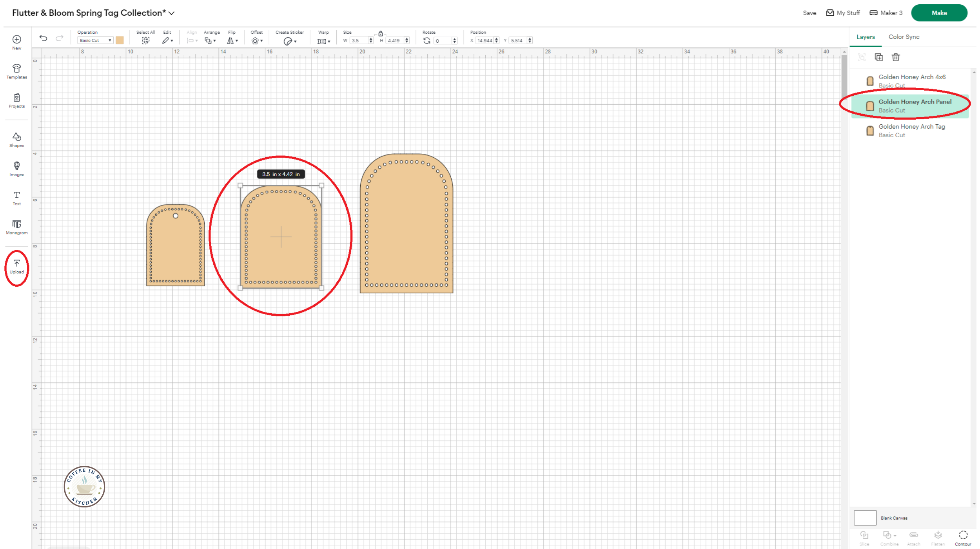
Task: Open the operation color swatch
Action: (x=120, y=40)
